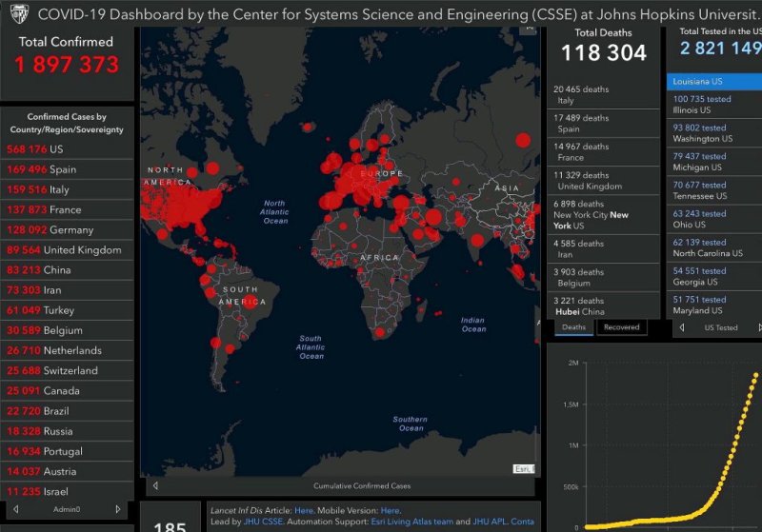
Task: Select 89 564 United Kingdom row
Action: tap(67, 250)
